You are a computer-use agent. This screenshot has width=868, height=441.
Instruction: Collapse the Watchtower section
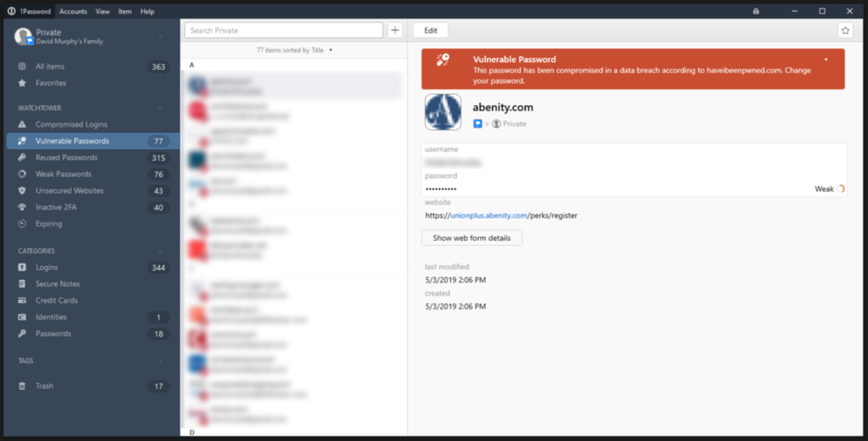pos(160,108)
